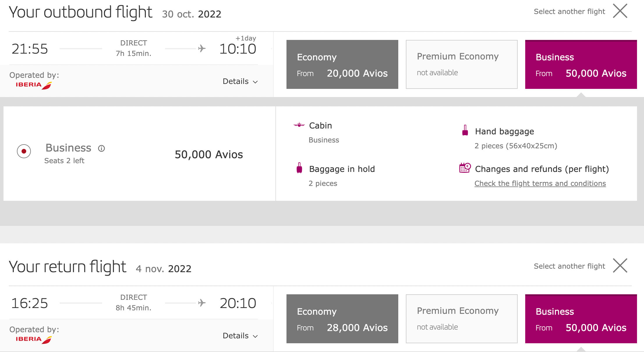Click return Select another flight text
The height and width of the screenshot is (352, 644).
[x=569, y=266]
